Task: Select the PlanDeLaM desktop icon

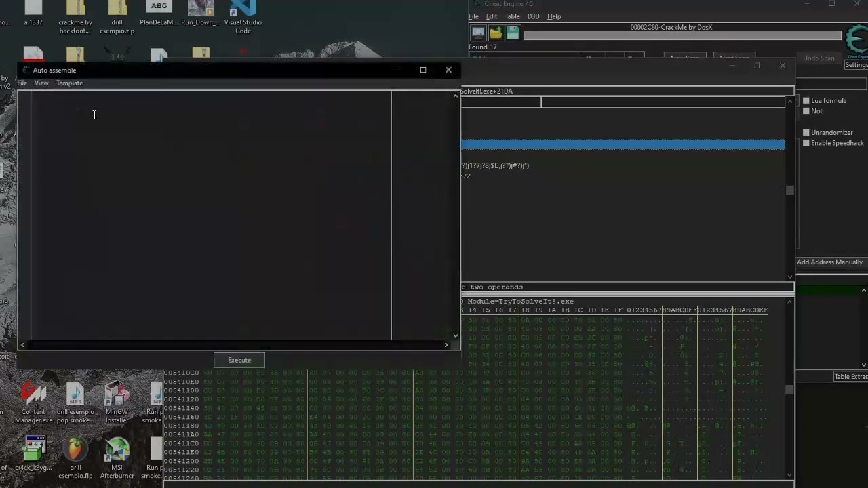Action: point(159,13)
